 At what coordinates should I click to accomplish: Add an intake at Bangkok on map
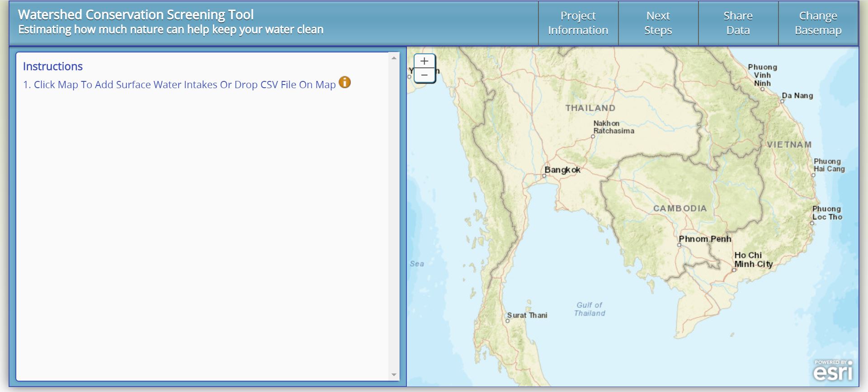(544, 176)
